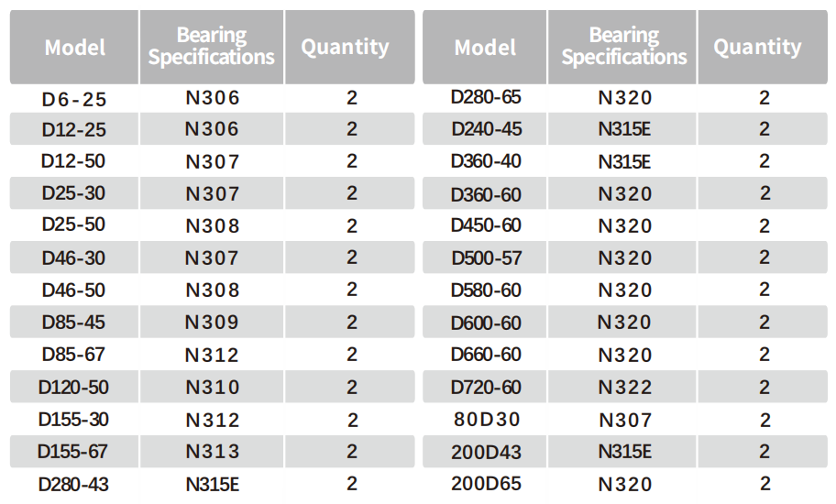
Task: Click model D280-43 in the table
Action: 73,484
